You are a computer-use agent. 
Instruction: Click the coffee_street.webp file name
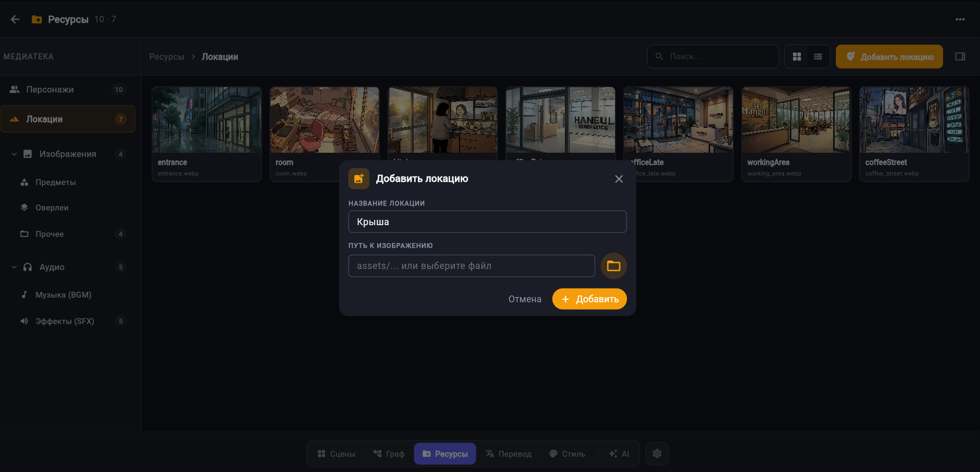(892, 173)
